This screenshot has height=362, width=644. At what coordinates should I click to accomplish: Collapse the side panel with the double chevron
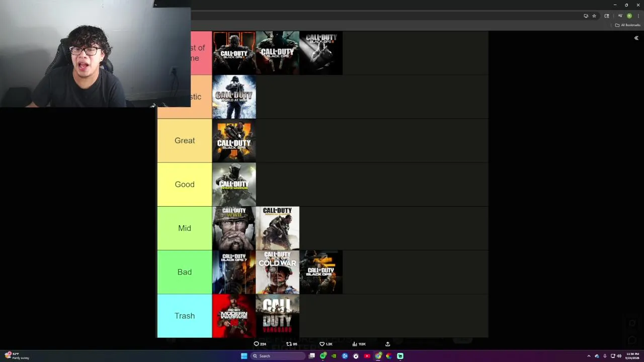coord(636,38)
